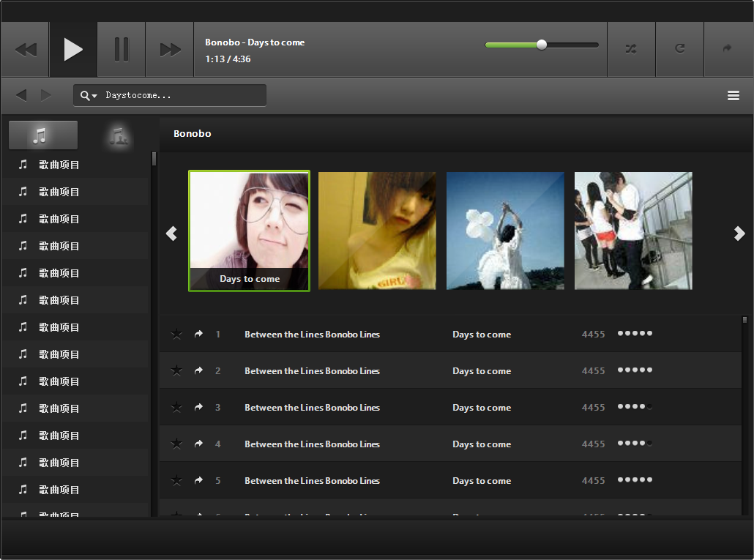Click track 5 album Days to come
The image size is (754, 560).
(x=482, y=481)
